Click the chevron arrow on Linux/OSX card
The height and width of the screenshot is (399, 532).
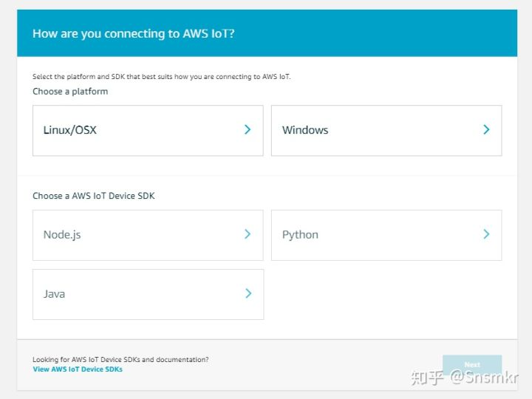click(248, 129)
